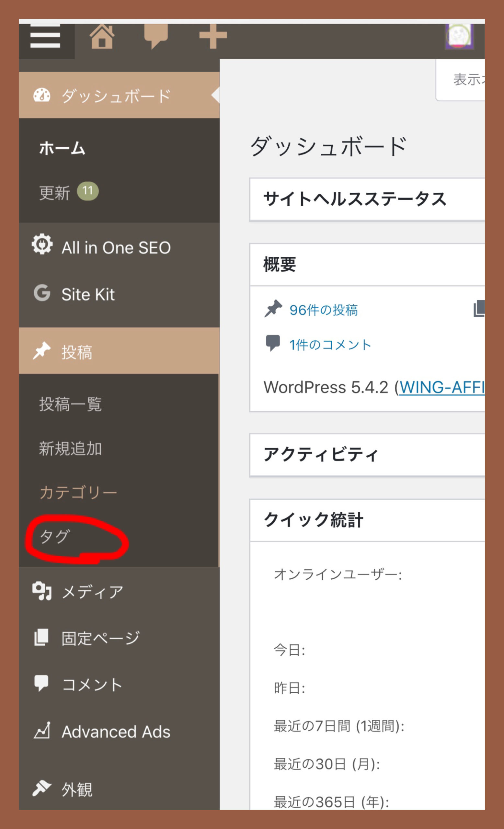The height and width of the screenshot is (829, 504).
Task: Open the 96件の投稿 link
Action: coord(323,310)
